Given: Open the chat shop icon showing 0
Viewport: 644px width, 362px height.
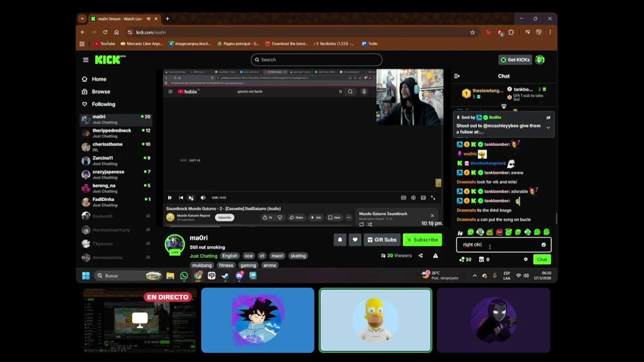Looking at the screenshot, I should tap(484, 259).
